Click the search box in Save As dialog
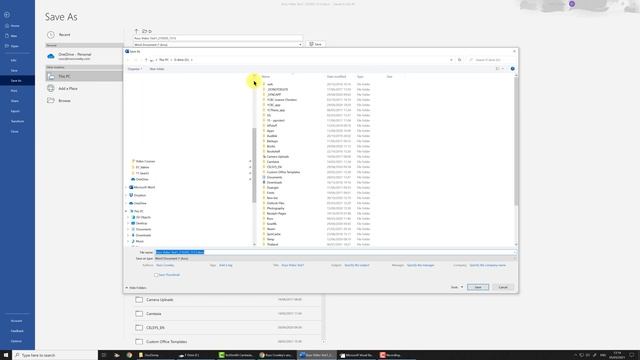Image resolution: width=640 pixels, height=360 pixels. coord(490,60)
